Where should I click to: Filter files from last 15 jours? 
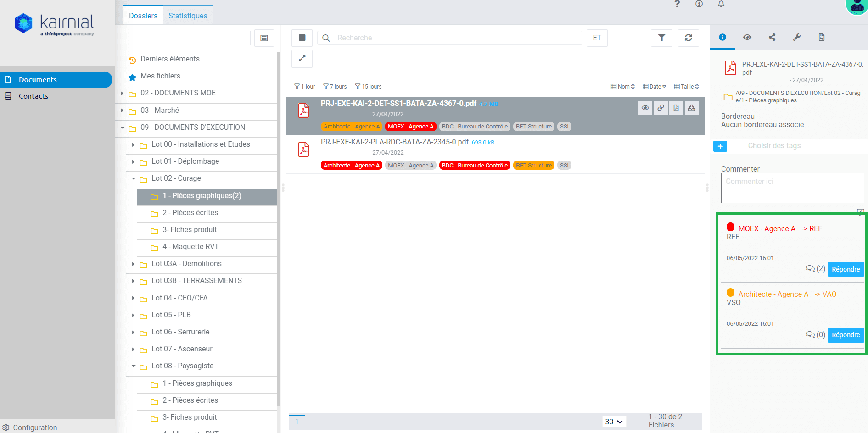click(368, 87)
